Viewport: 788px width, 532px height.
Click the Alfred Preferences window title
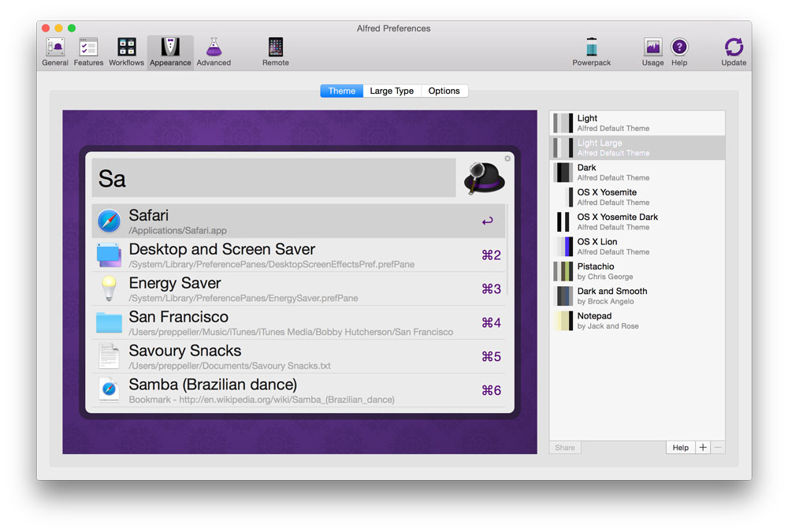click(393, 28)
